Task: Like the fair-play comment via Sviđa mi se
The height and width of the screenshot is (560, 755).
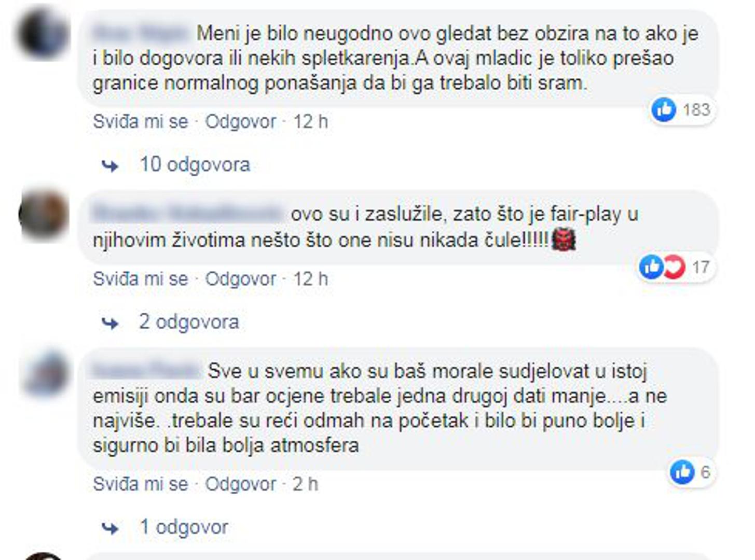Action: pos(140,279)
